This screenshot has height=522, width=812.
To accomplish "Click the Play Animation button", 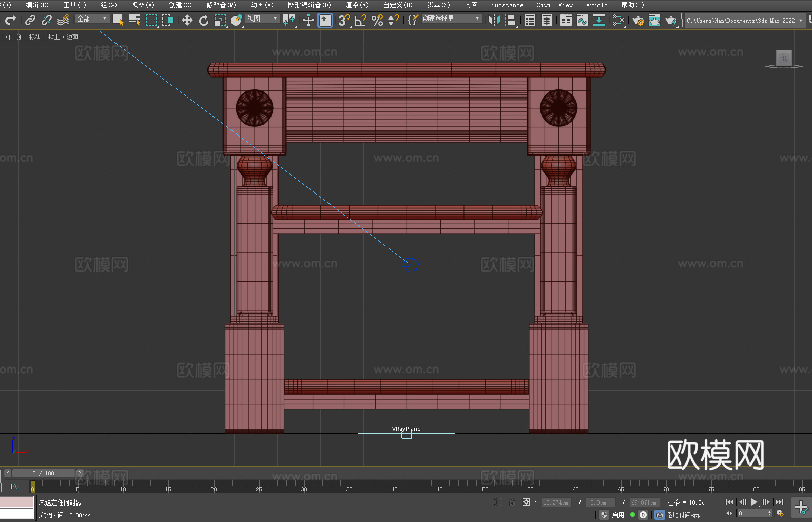I will pos(754,502).
